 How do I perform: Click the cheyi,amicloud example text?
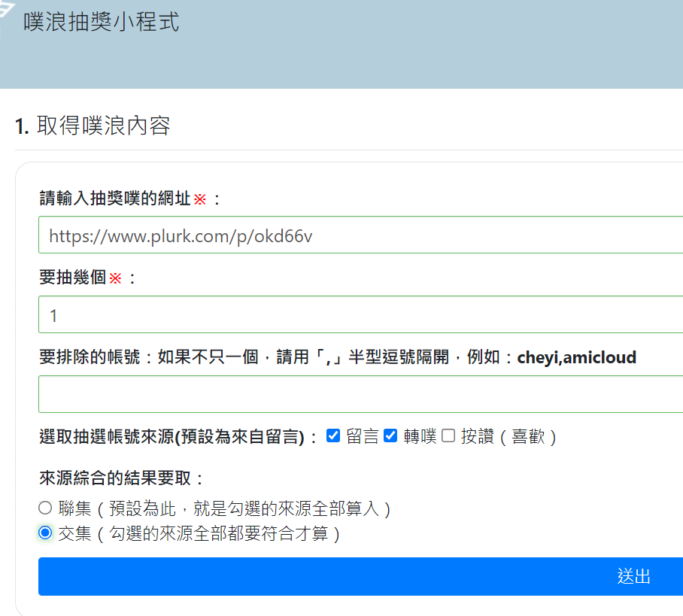[577, 358]
